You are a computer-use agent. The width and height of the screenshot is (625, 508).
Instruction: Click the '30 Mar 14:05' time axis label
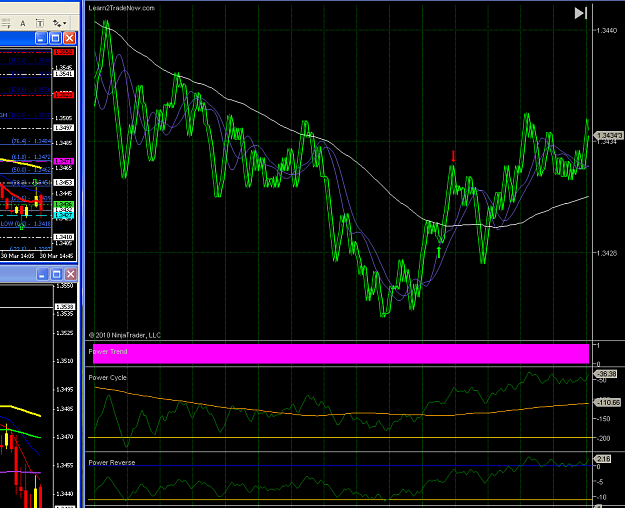point(18,256)
